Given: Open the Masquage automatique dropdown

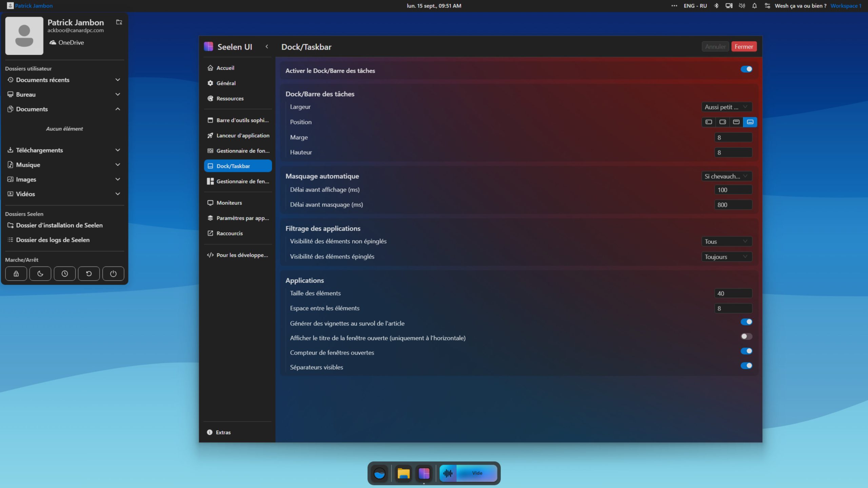Looking at the screenshot, I should (727, 176).
